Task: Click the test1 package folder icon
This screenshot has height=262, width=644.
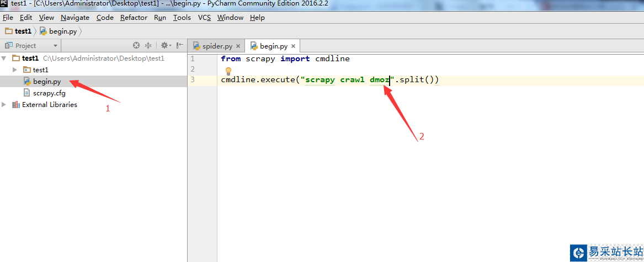Action: point(26,70)
